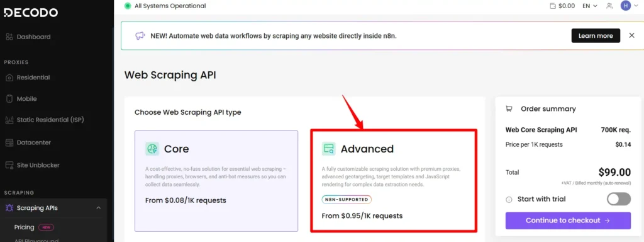The height and width of the screenshot is (242, 644).
Task: Click the $99.00 total price
Action: (614, 172)
